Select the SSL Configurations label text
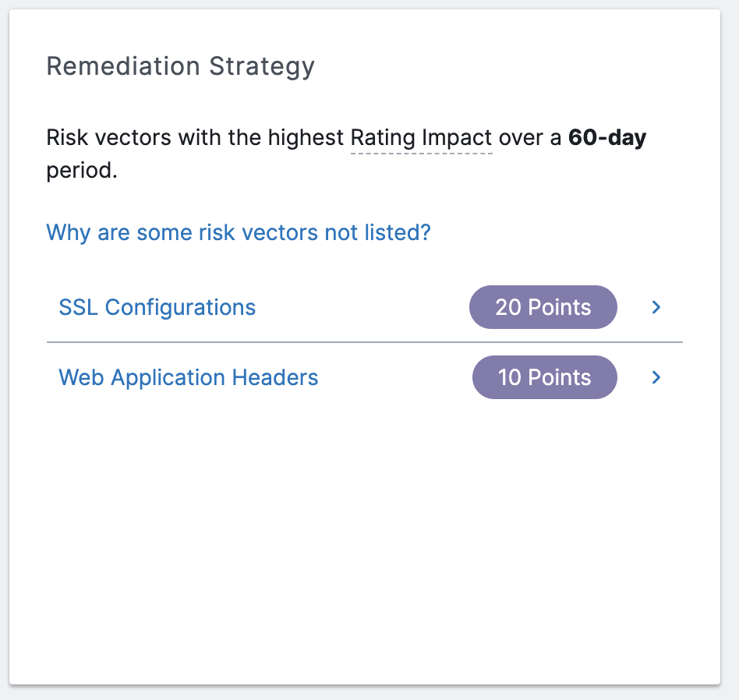This screenshot has height=700, width=739. pos(157,307)
